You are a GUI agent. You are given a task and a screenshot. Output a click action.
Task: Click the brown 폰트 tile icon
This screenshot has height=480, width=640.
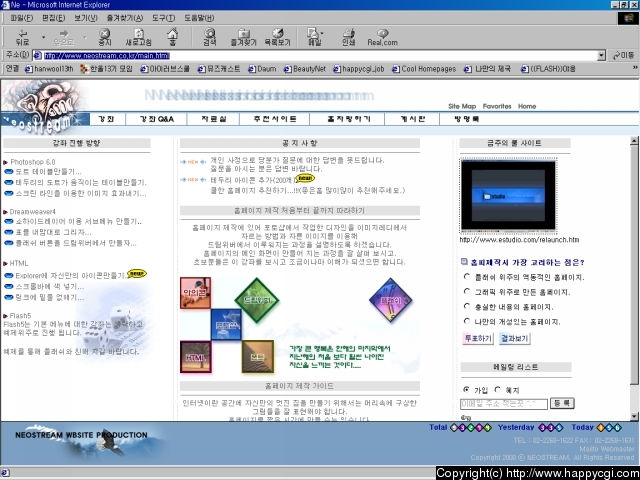point(258,357)
